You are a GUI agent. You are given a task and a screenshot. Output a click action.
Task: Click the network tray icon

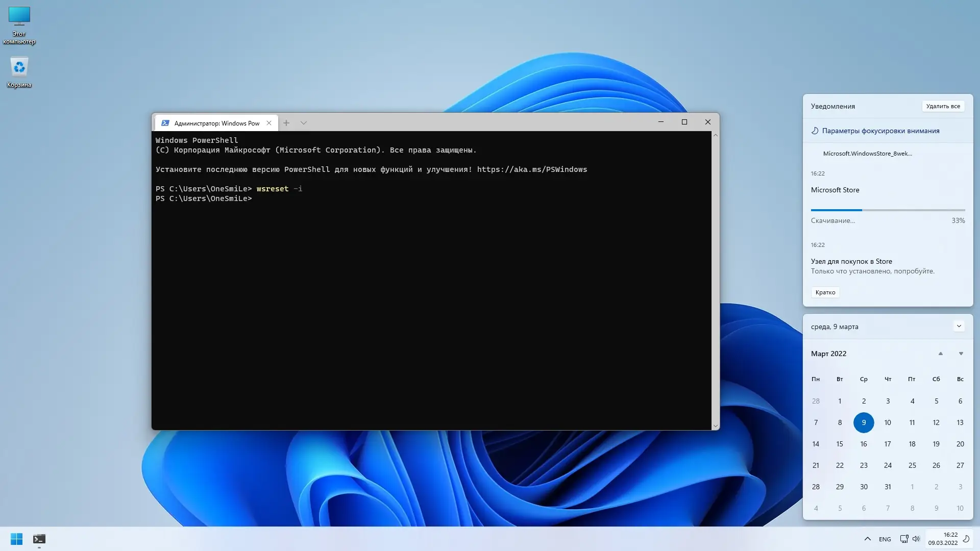(904, 539)
